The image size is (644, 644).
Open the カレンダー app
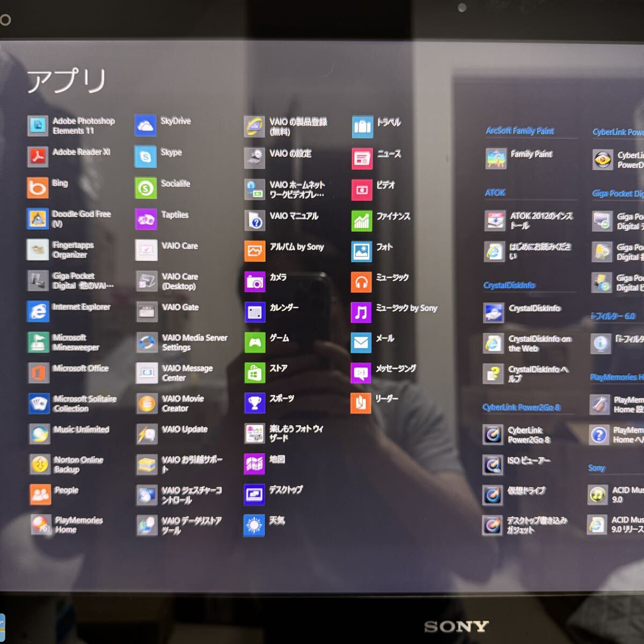point(272,312)
